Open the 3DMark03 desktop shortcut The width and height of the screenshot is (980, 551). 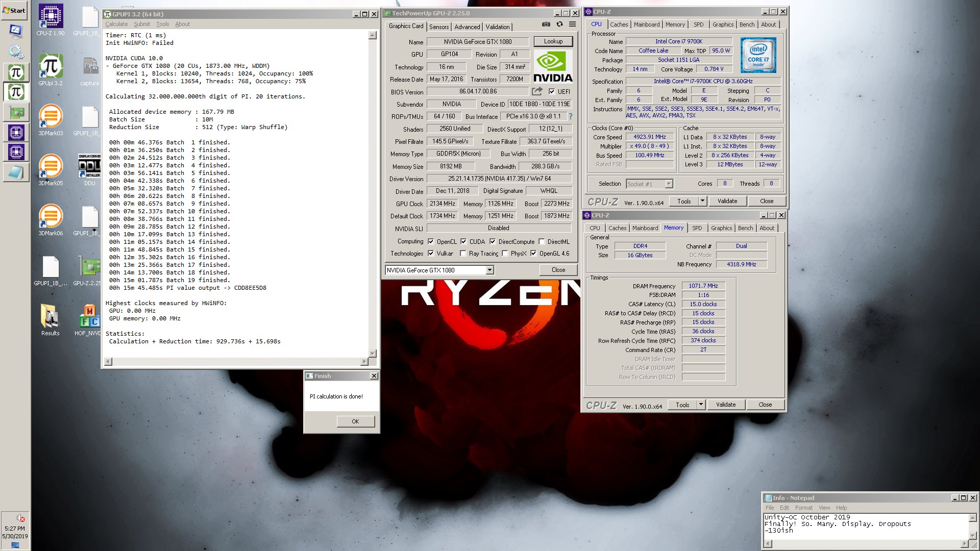pos(51,120)
